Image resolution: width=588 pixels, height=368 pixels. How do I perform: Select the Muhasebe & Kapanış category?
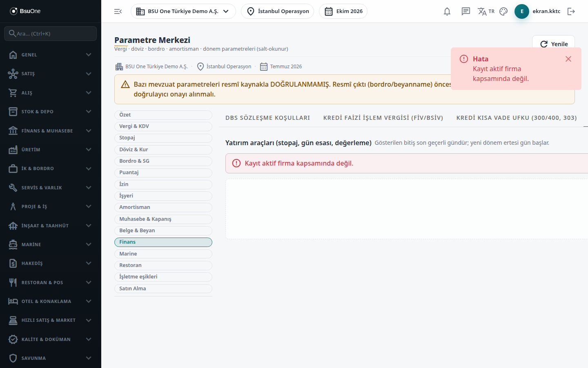click(x=163, y=219)
